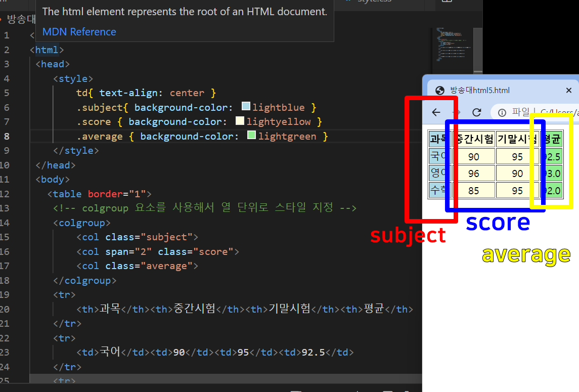Screen dimensions: 579x392
Task: Open the MDN Reference link
Action: tap(79, 32)
